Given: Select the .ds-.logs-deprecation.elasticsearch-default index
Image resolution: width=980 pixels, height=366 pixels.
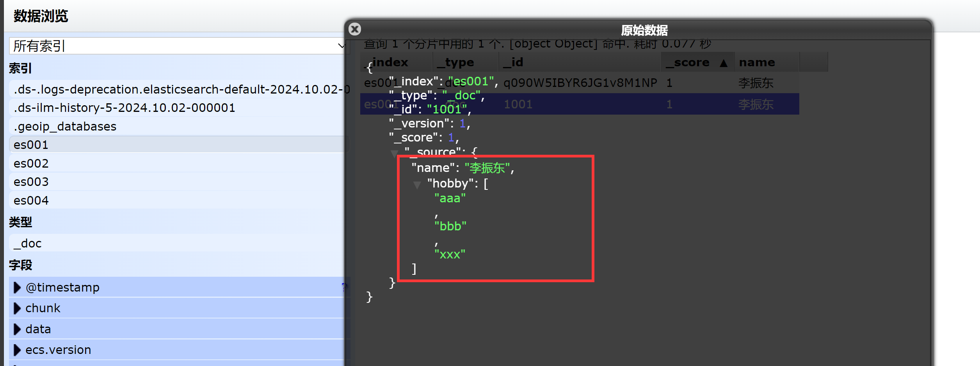Looking at the screenshot, I should (180, 89).
